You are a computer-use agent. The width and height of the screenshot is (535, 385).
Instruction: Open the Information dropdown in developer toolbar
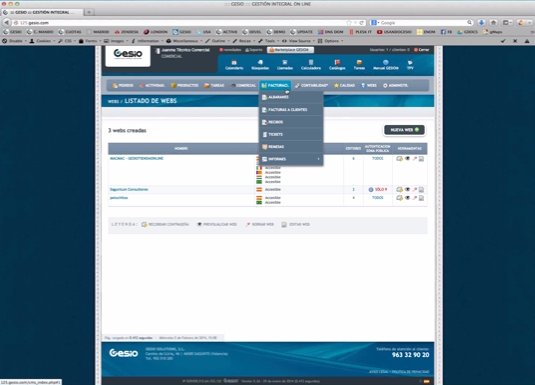click(147, 41)
